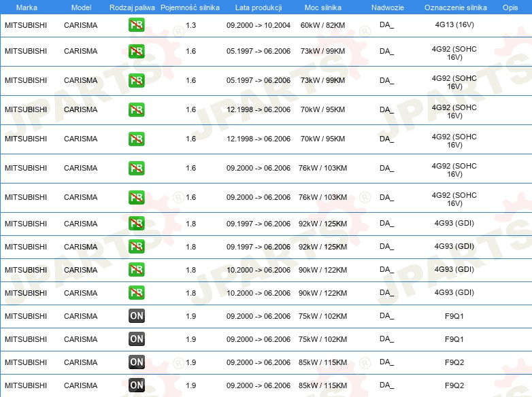Click the PB icon in the first 73kW / 99KM row
The height and width of the screenshot is (397, 532).
[137, 51]
